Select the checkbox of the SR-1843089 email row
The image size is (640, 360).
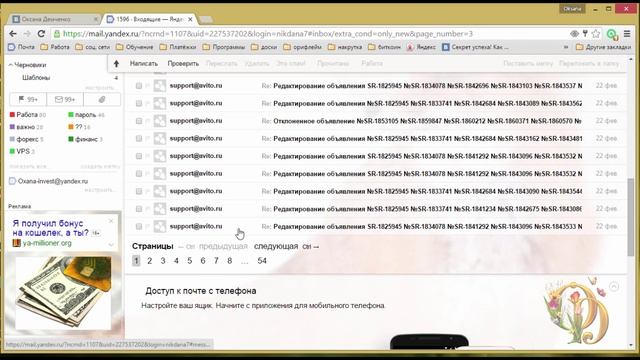[139, 103]
